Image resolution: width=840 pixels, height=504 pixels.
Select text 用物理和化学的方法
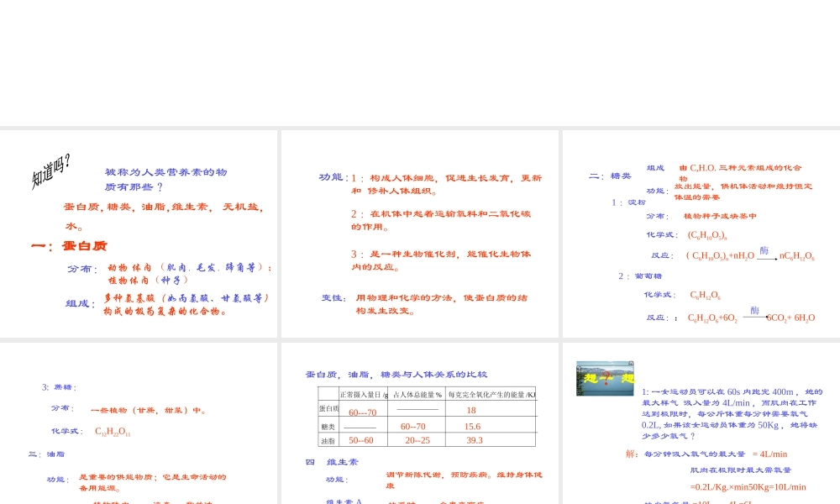pyautogui.click(x=442, y=304)
